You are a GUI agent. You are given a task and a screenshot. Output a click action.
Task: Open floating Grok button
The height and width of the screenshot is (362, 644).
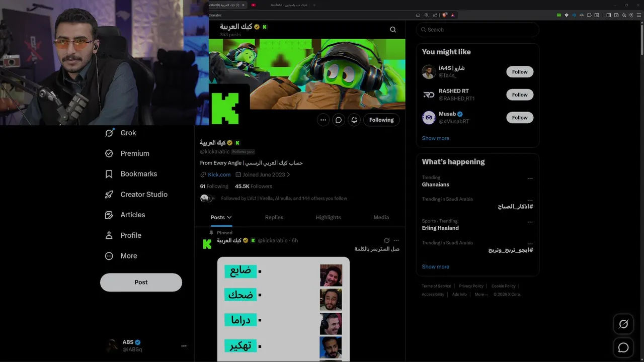point(623,324)
